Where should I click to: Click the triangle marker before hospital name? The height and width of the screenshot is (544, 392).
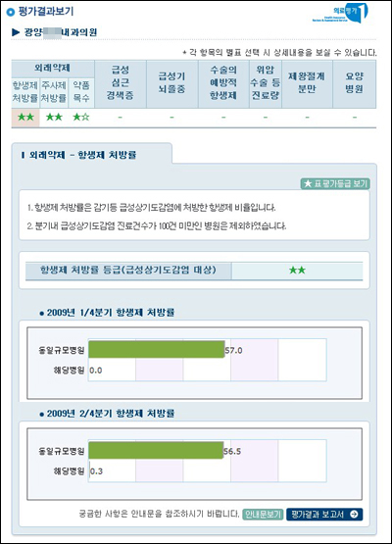click(x=16, y=32)
